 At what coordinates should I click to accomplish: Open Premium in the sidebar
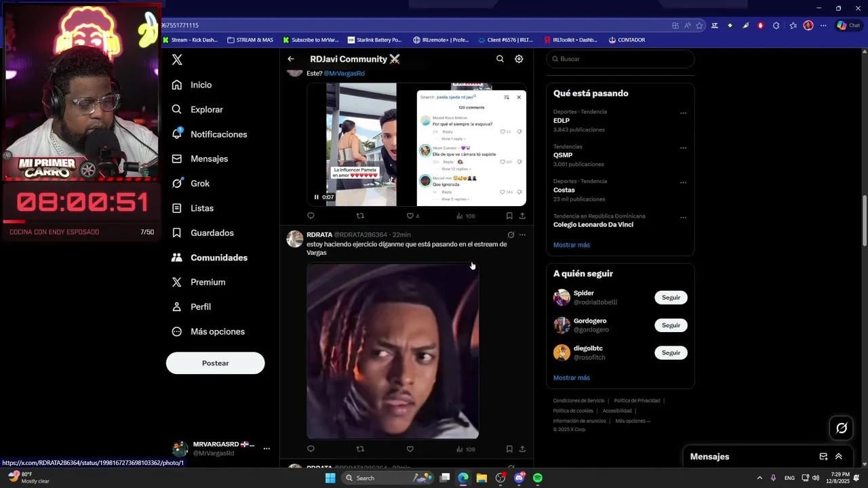199,282
